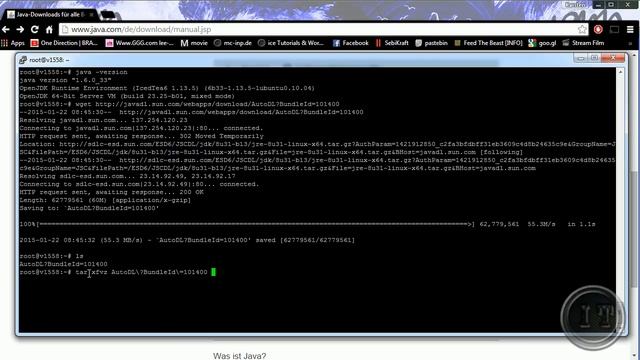
Task: Go back with the browser back arrow
Action: 6,29
